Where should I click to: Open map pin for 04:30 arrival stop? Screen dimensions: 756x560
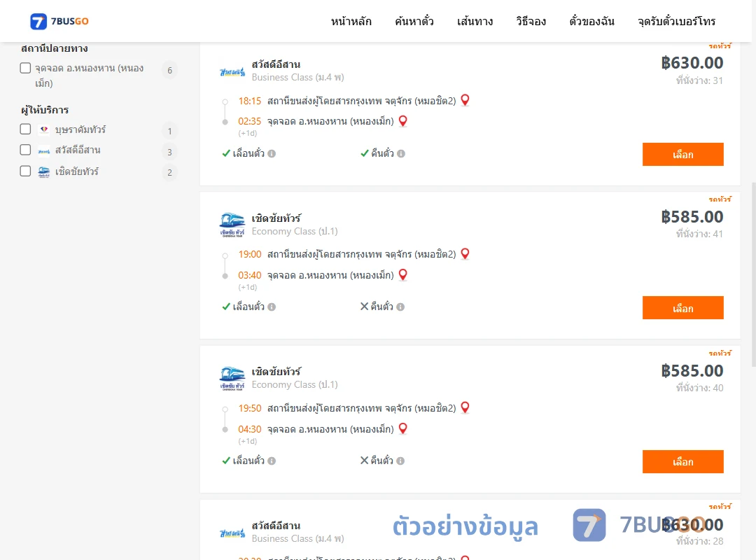coord(403,428)
